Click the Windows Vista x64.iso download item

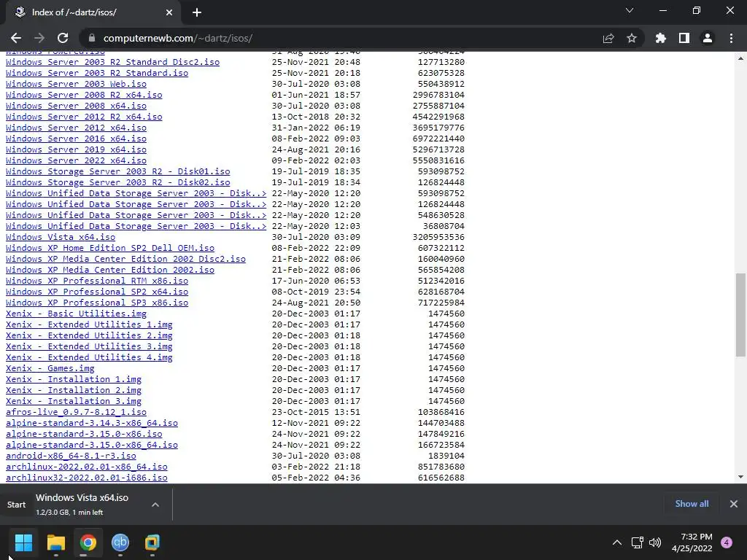82,505
